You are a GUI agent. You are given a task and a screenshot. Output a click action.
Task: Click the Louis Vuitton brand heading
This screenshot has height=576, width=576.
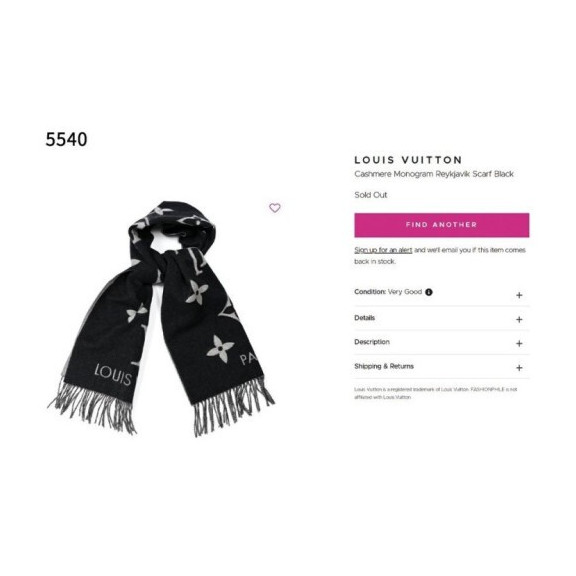click(x=408, y=160)
